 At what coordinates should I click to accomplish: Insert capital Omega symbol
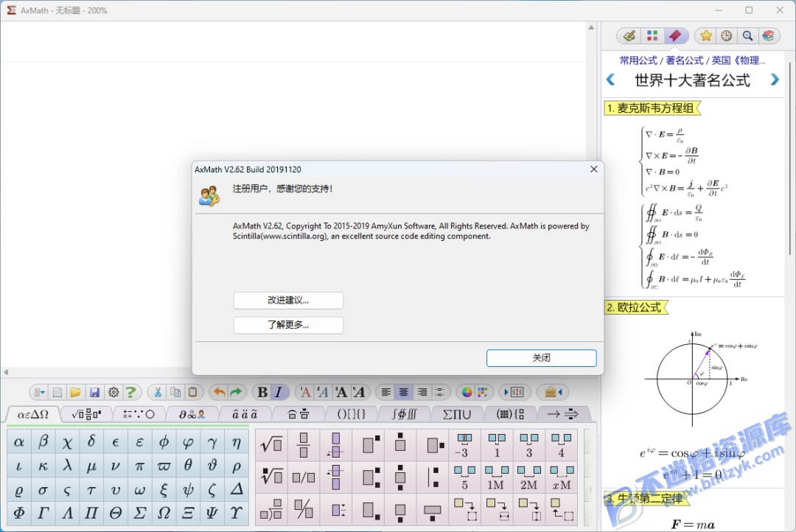164,513
